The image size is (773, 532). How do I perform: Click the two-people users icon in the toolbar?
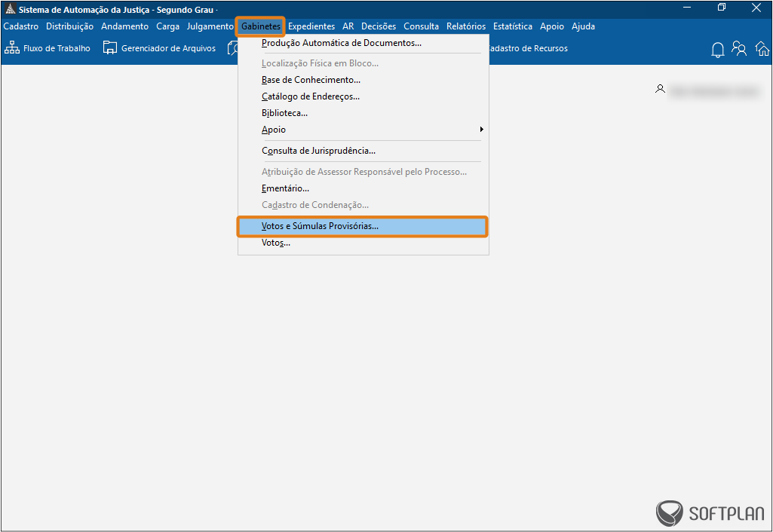739,48
